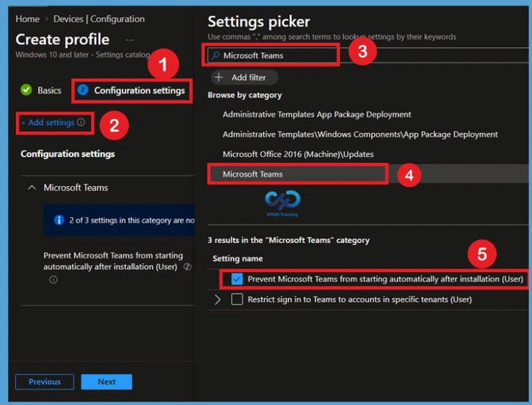
Task: Click info icon below Prevent Teams setting
Action: point(53,279)
